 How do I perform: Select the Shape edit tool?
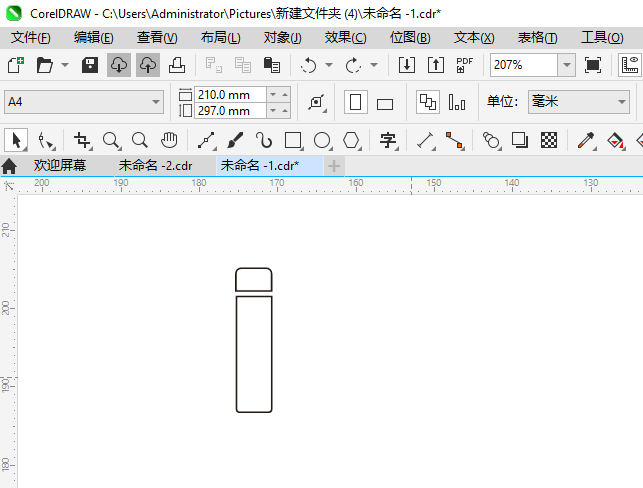[46, 140]
